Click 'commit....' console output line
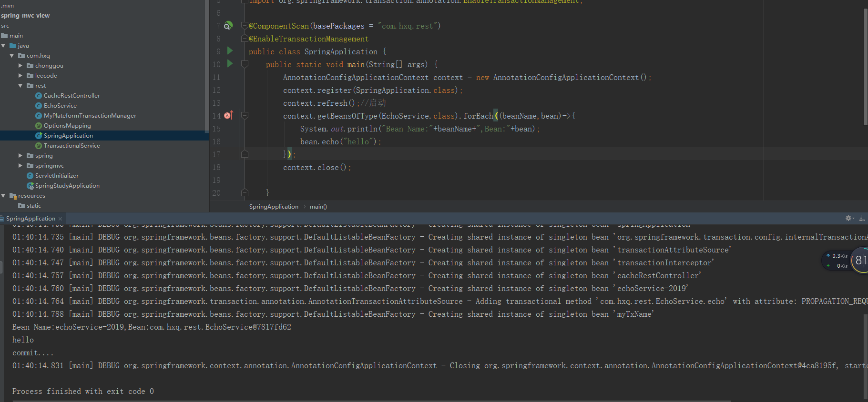The height and width of the screenshot is (402, 868). click(x=33, y=353)
